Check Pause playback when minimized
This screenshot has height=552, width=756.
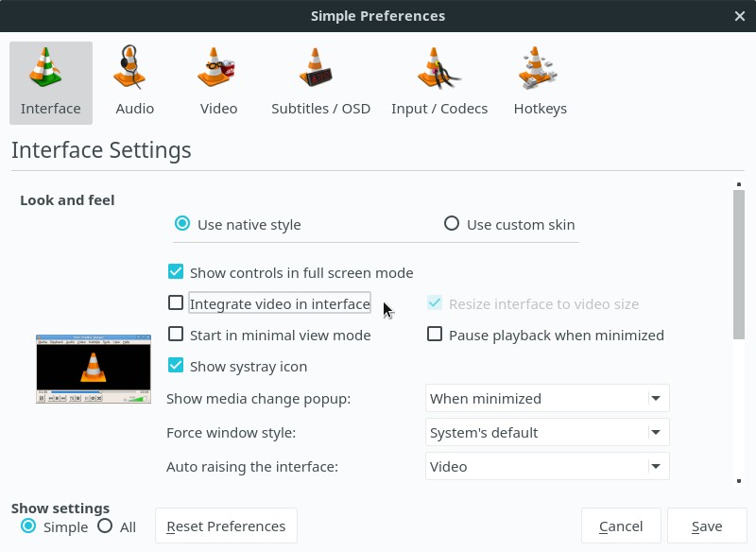click(x=435, y=334)
